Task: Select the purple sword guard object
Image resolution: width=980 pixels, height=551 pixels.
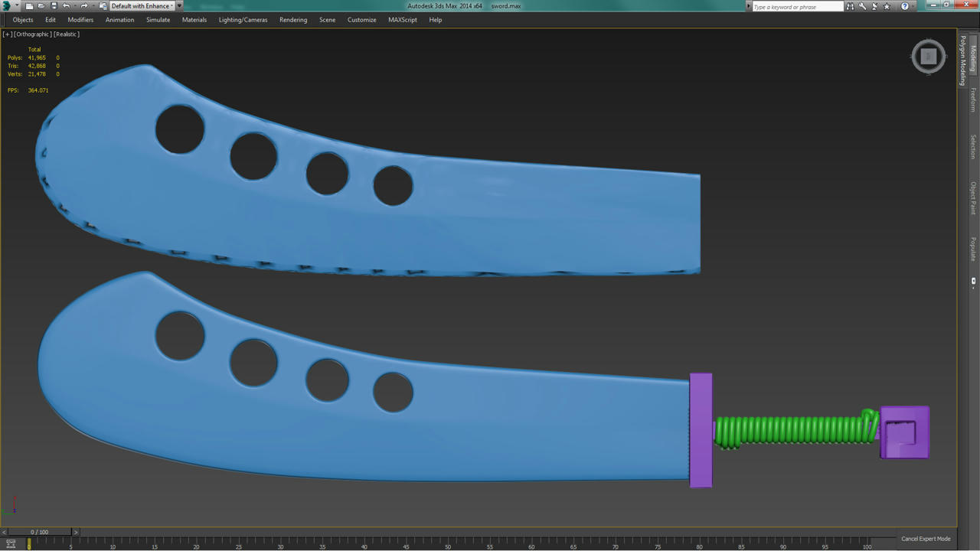Action: pyautogui.click(x=701, y=430)
